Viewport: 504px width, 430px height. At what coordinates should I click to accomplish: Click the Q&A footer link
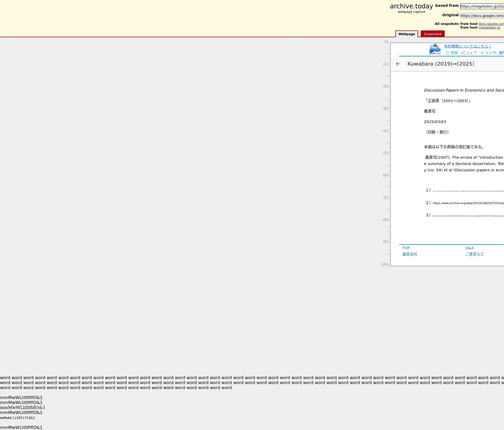(469, 248)
